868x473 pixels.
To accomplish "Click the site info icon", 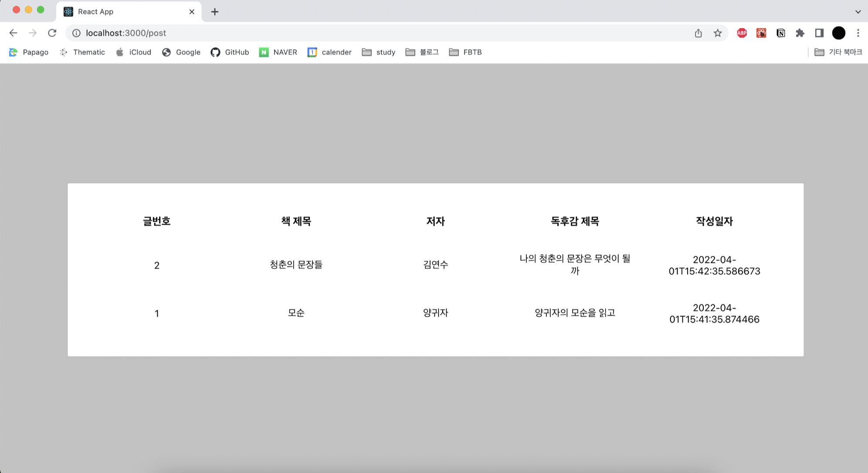I will pos(76,33).
